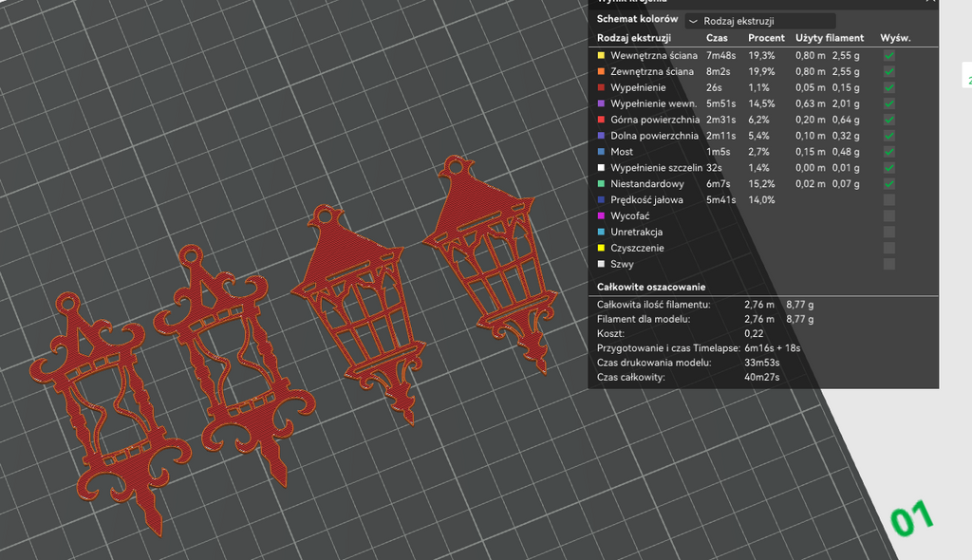Uncheck Wewnętrzna ściana display checkbox
This screenshot has width=972, height=560.
pyautogui.click(x=888, y=55)
